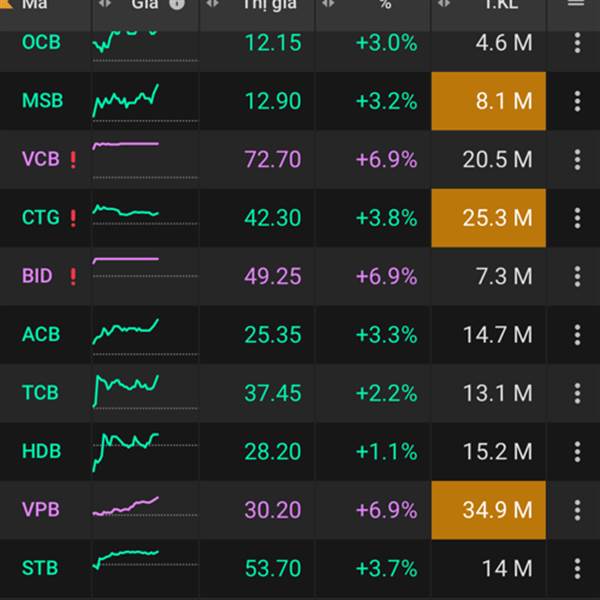Image resolution: width=600 pixels, height=600 pixels.
Task: Click the highlighted 34.9 M volume cell
Action: [x=489, y=510]
